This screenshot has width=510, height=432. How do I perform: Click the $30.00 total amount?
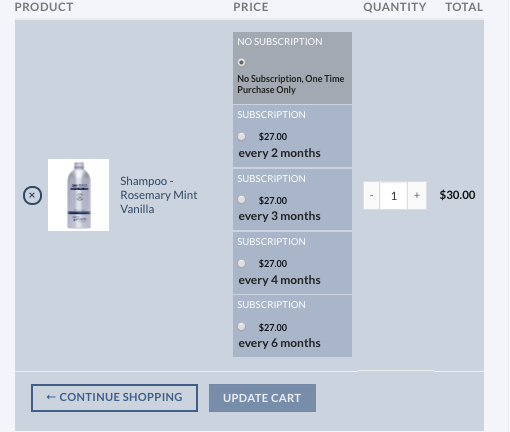click(457, 195)
